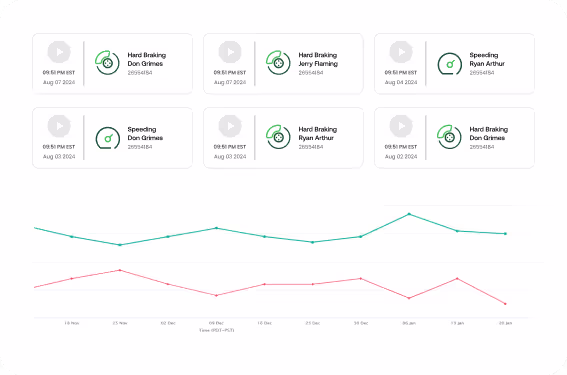This screenshot has height=375, width=567.
Task: Click red line point at 09 Dec
Action: pyautogui.click(x=217, y=295)
